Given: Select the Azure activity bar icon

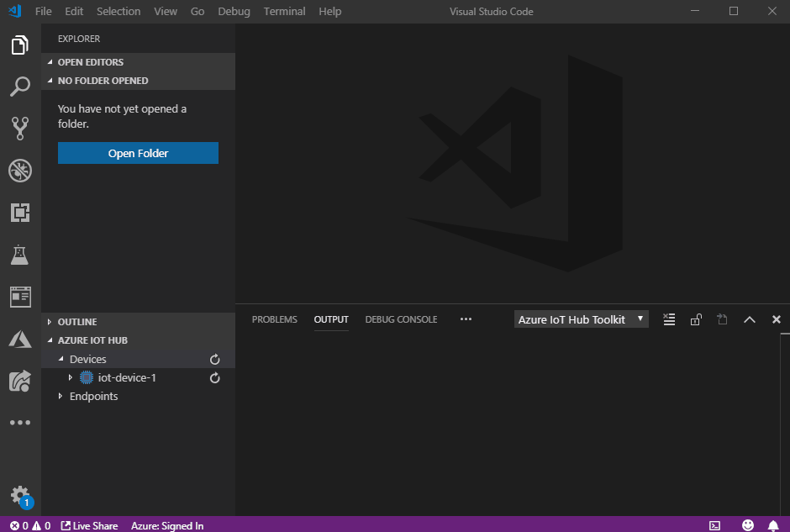Looking at the screenshot, I should pyautogui.click(x=20, y=339).
